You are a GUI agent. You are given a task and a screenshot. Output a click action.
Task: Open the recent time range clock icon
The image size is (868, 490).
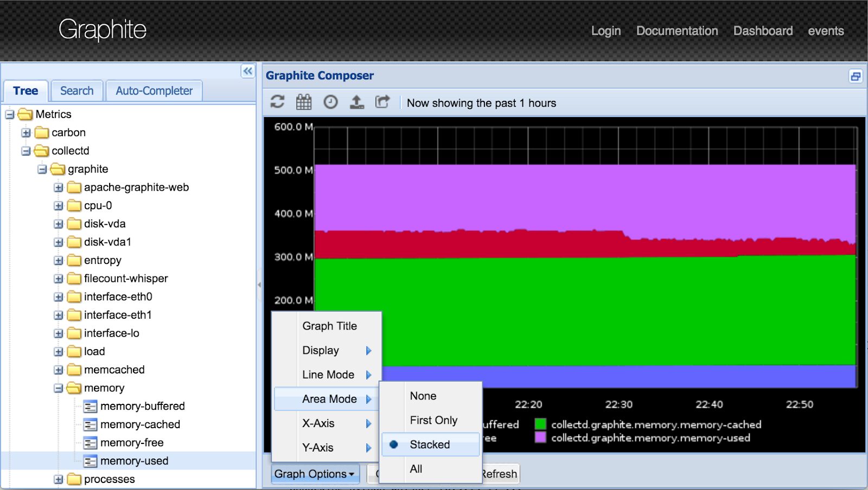click(330, 102)
